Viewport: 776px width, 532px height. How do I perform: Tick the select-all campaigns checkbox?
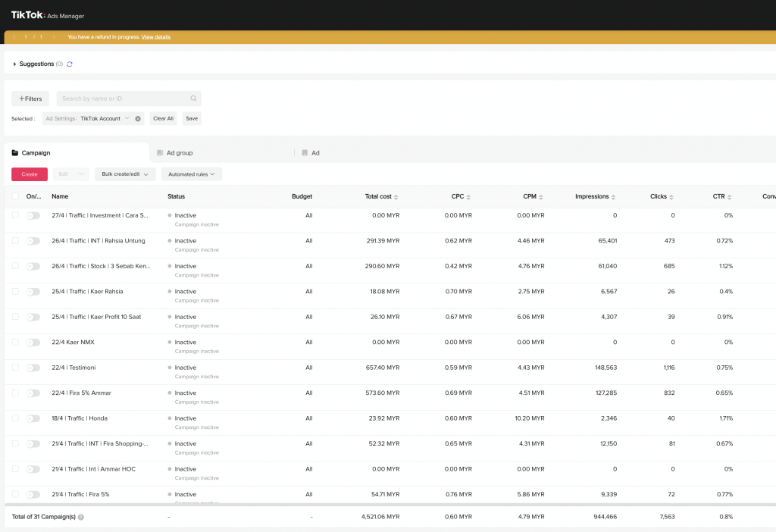click(x=15, y=196)
